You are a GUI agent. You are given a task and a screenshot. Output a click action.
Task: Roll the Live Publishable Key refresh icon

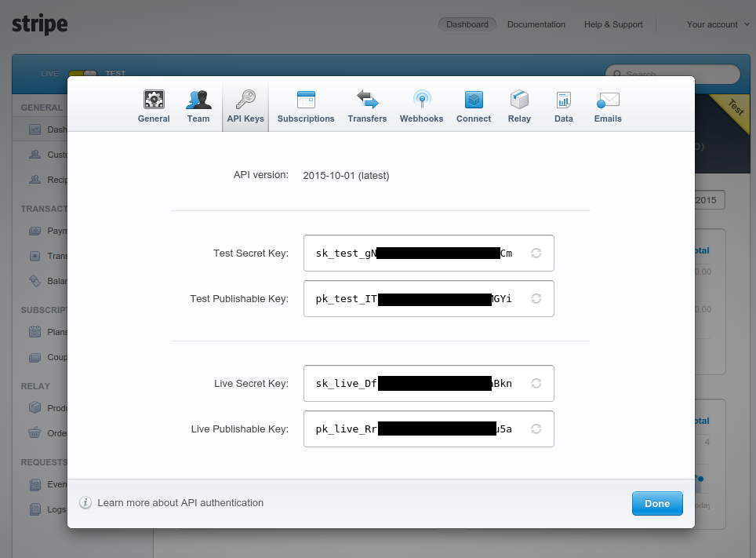(x=536, y=429)
